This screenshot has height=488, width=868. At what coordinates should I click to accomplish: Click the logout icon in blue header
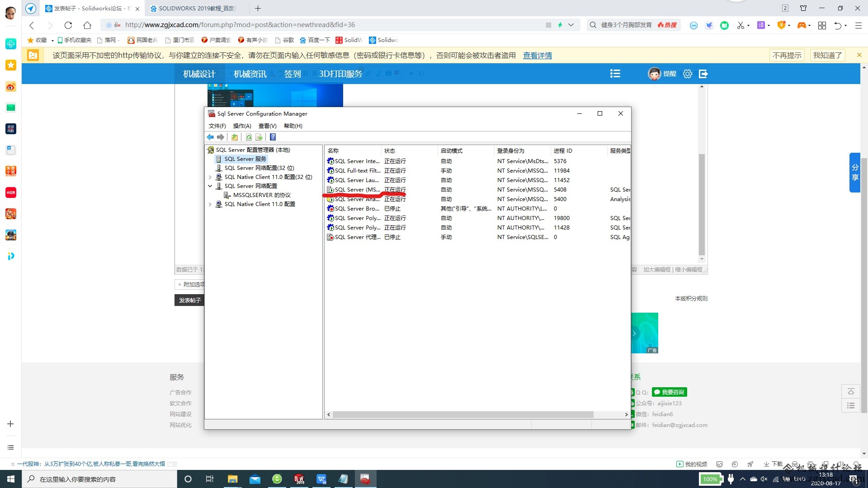tap(703, 74)
